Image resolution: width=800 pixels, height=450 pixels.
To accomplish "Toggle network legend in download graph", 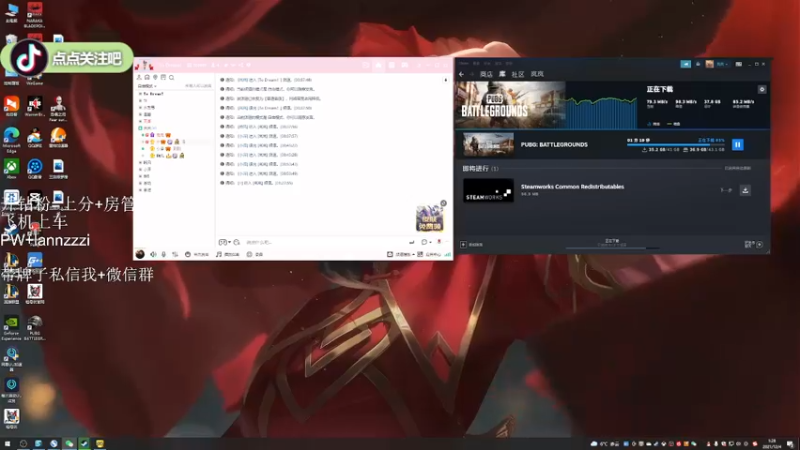I will tap(654, 124).
